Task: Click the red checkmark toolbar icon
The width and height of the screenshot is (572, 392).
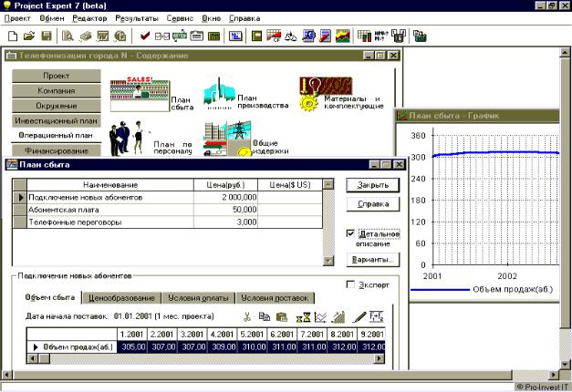Action: pos(145,36)
